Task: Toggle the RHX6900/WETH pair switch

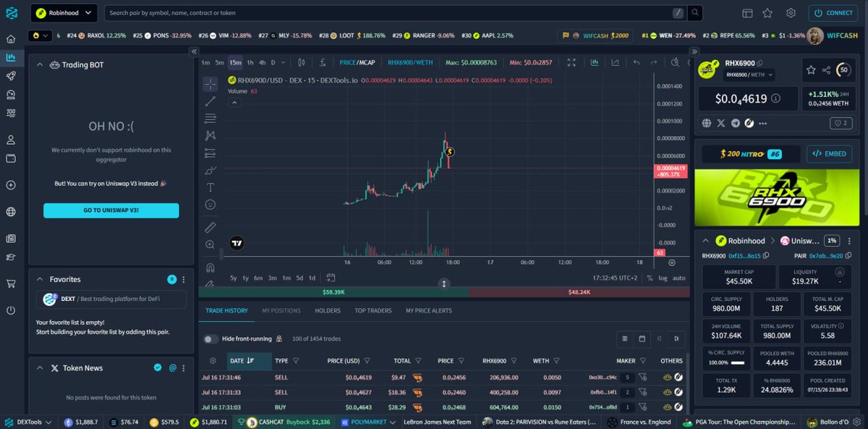Action: [409, 63]
